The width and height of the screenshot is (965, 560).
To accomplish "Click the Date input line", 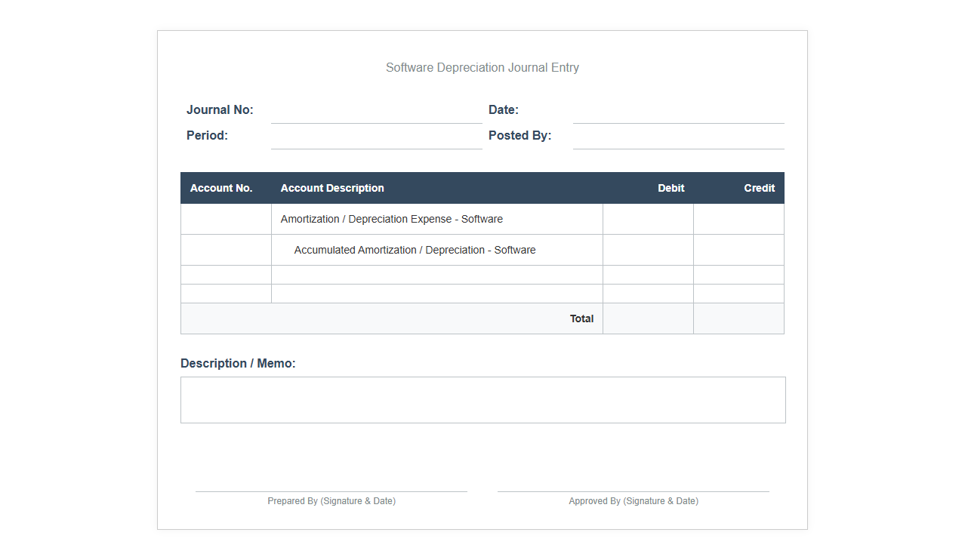I will coord(678,111).
